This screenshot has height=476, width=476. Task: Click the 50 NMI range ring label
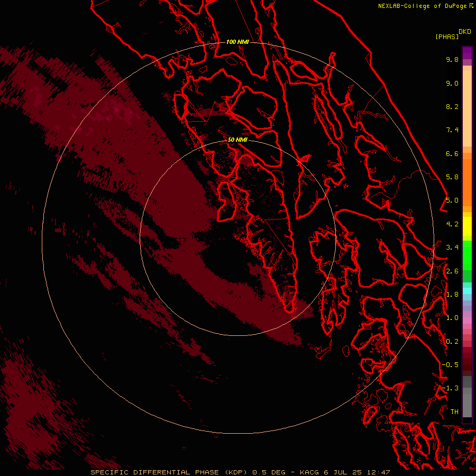(x=237, y=140)
